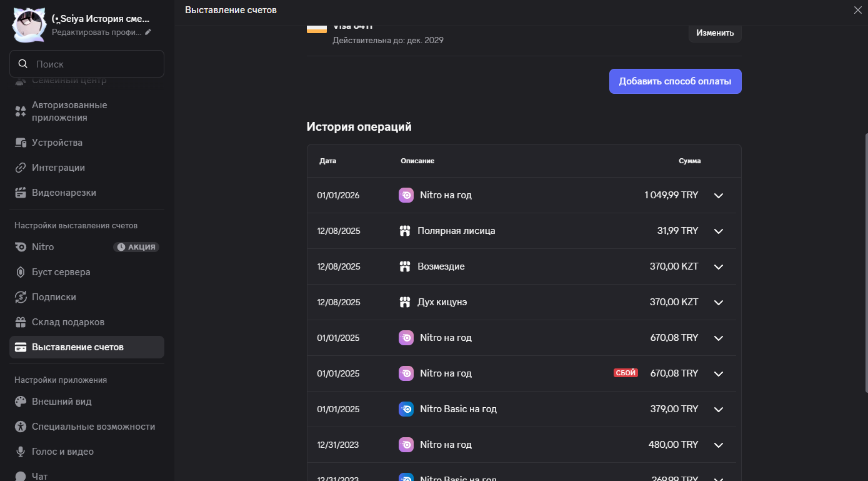The width and height of the screenshot is (868, 481).
Task: Click the Описание column header
Action: coord(417,161)
